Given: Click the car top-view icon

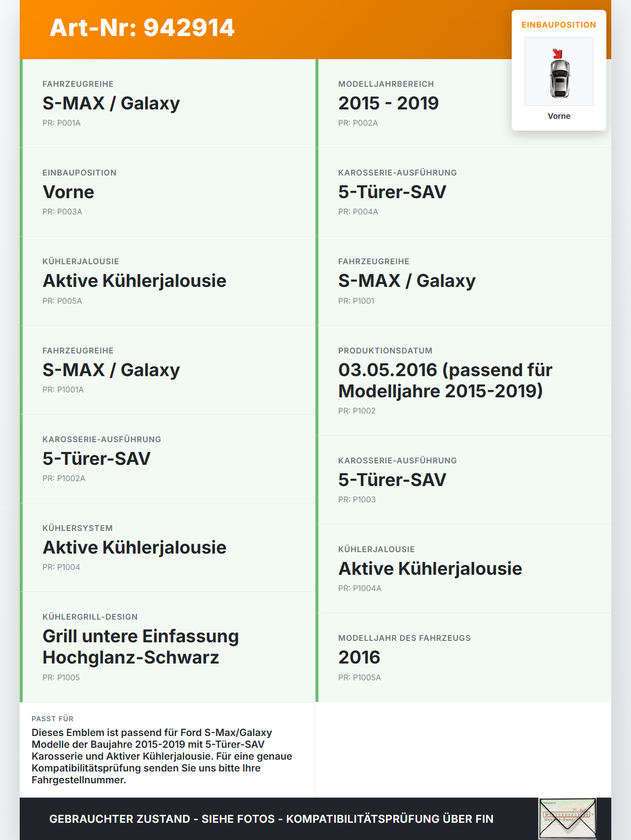Looking at the screenshot, I should [559, 72].
